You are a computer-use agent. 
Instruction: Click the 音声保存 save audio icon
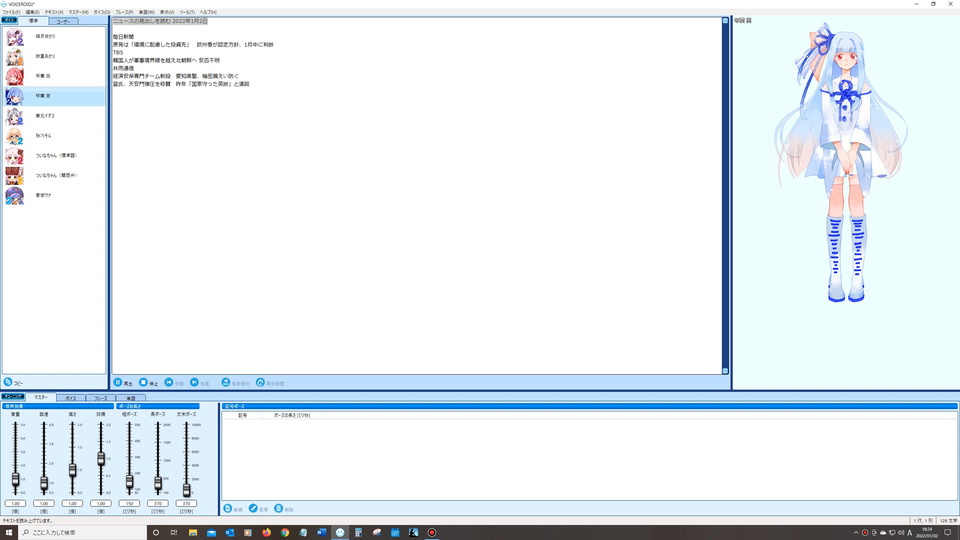point(226,383)
